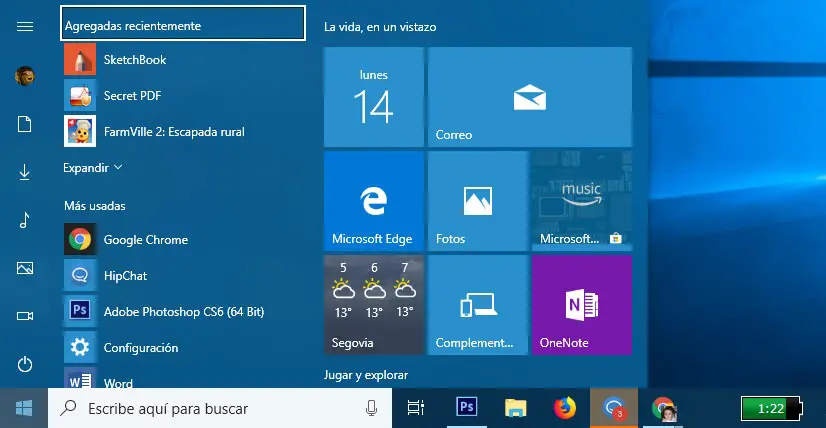Open the hamburger menu in Start
The height and width of the screenshot is (428, 826).
[x=25, y=26]
